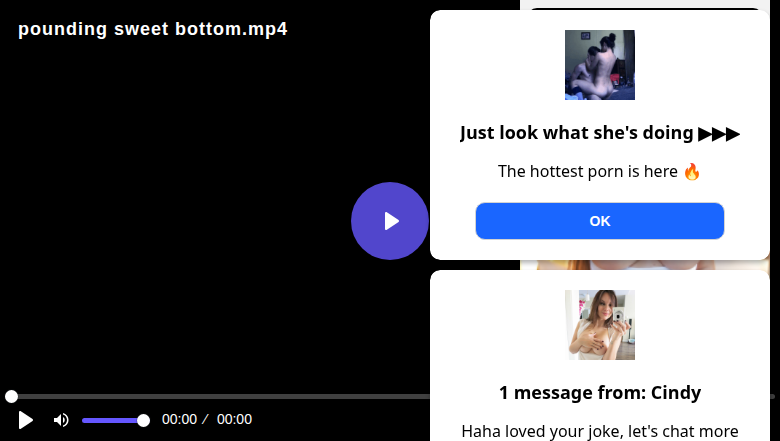
Task: Open the "Haha loved your joke" message text
Action: pos(600,431)
